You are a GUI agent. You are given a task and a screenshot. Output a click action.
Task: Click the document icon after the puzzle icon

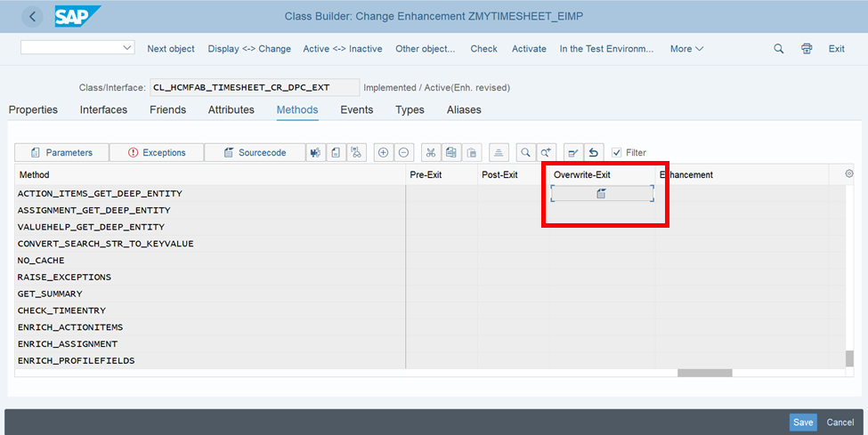click(336, 153)
